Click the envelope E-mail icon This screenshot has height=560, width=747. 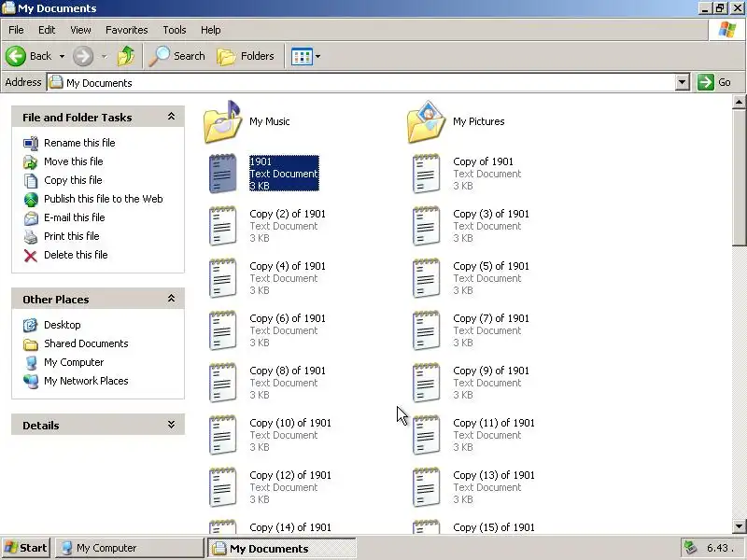tap(31, 218)
